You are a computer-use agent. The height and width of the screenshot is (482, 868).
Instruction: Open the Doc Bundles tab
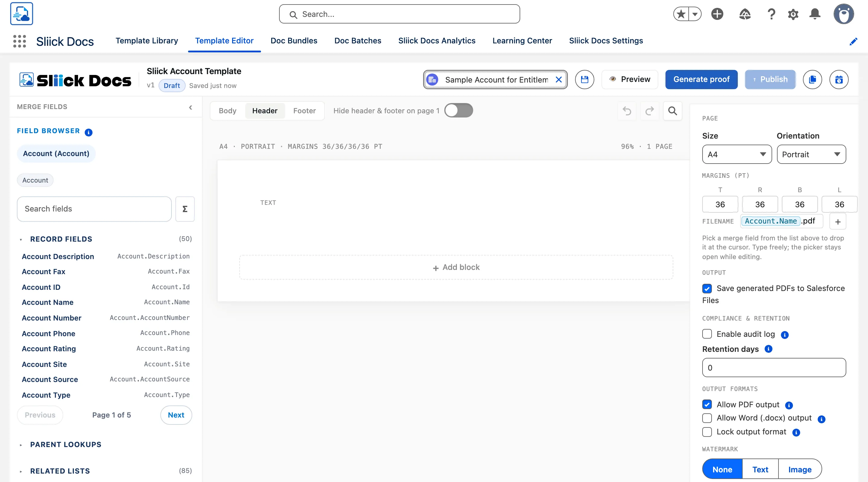point(294,41)
